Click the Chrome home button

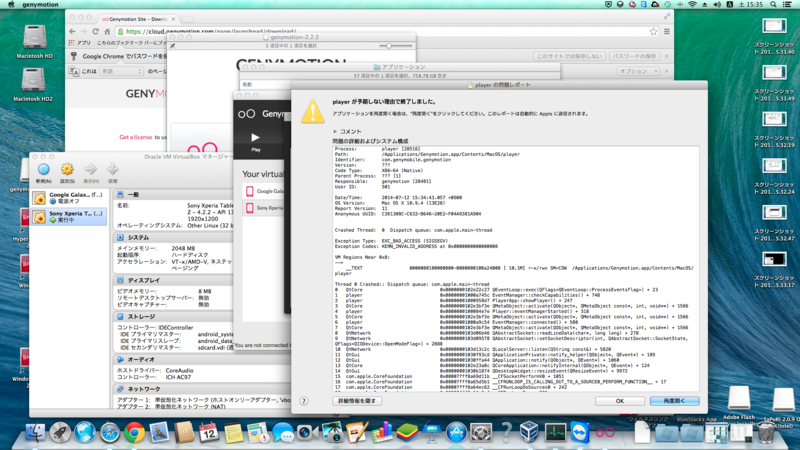click(x=107, y=32)
